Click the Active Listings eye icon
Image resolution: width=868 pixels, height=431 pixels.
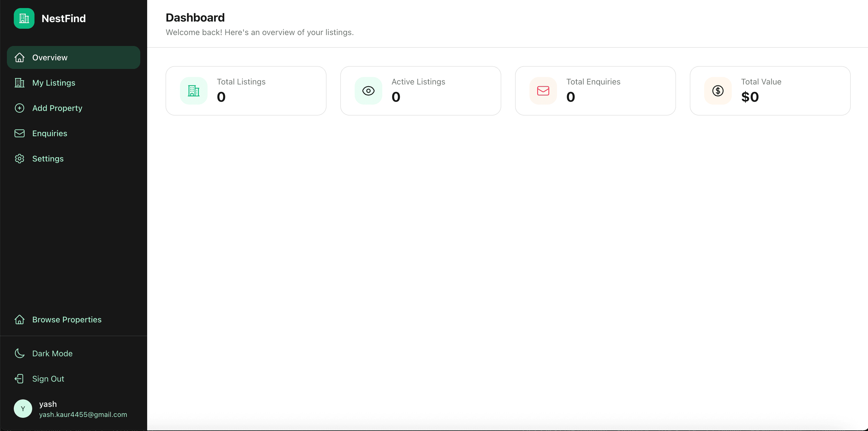pyautogui.click(x=368, y=91)
